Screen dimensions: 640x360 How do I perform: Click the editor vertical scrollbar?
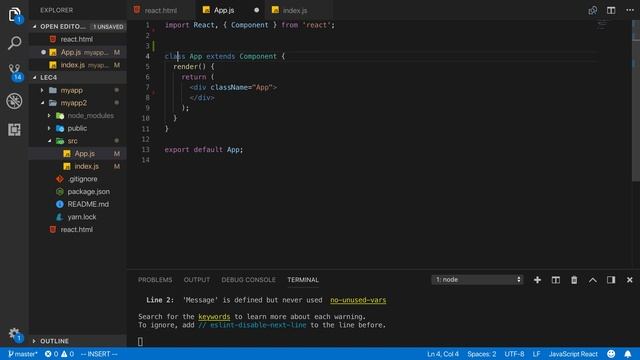(x=636, y=100)
